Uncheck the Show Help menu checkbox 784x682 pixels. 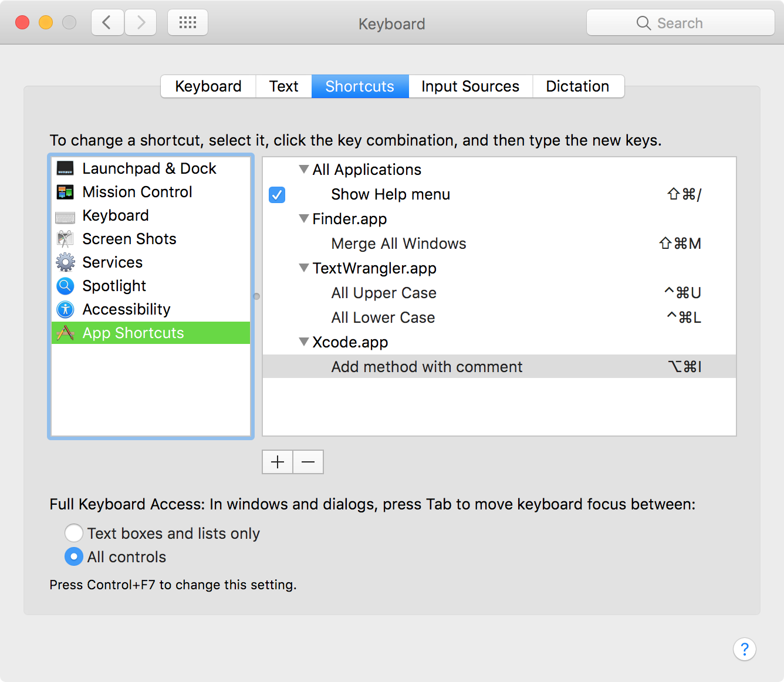tap(277, 194)
